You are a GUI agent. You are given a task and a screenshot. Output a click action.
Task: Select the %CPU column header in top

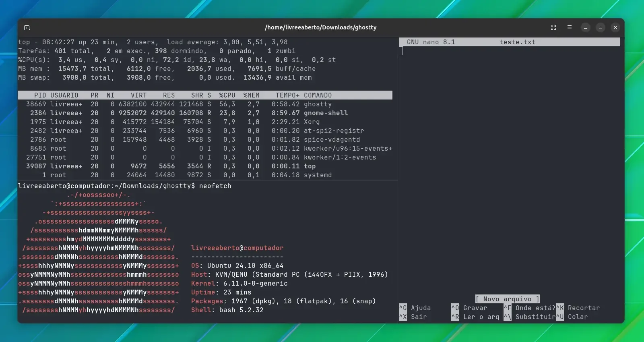[x=227, y=95]
